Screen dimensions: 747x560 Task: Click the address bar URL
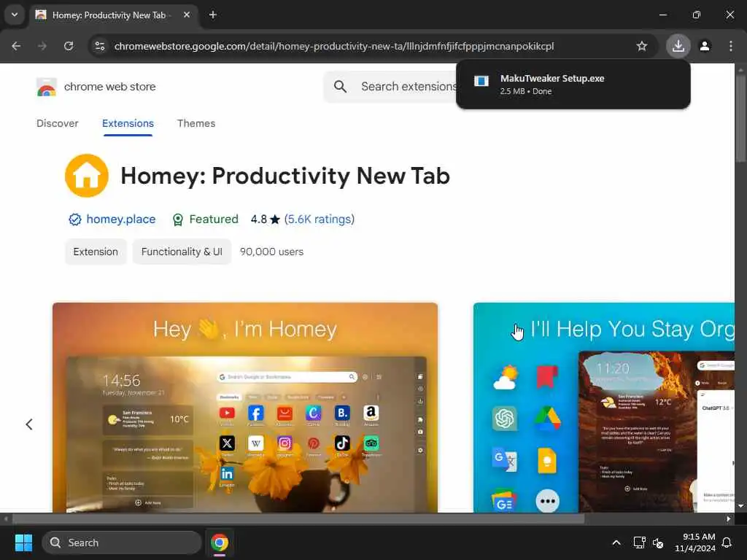pos(333,46)
